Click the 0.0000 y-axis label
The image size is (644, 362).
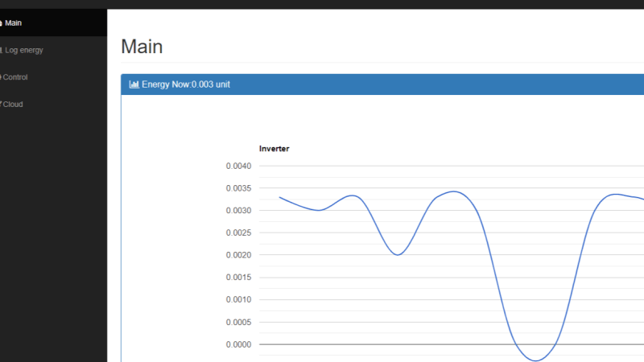pos(239,344)
